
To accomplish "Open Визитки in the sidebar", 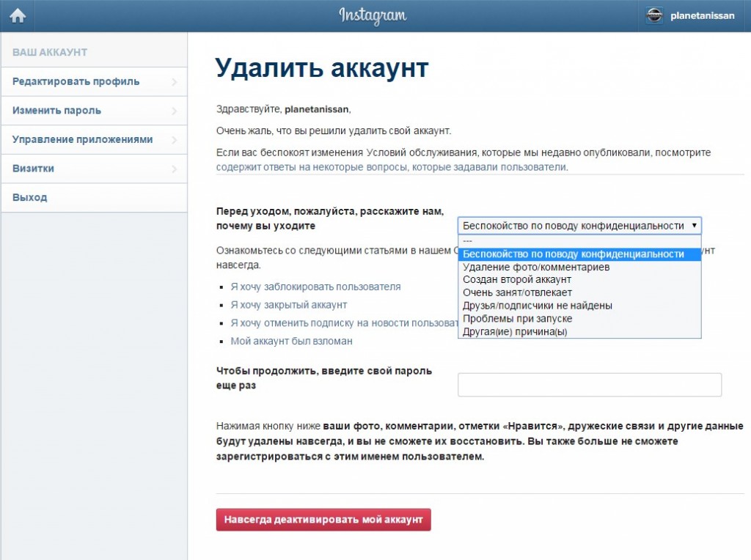I will tap(94, 169).
